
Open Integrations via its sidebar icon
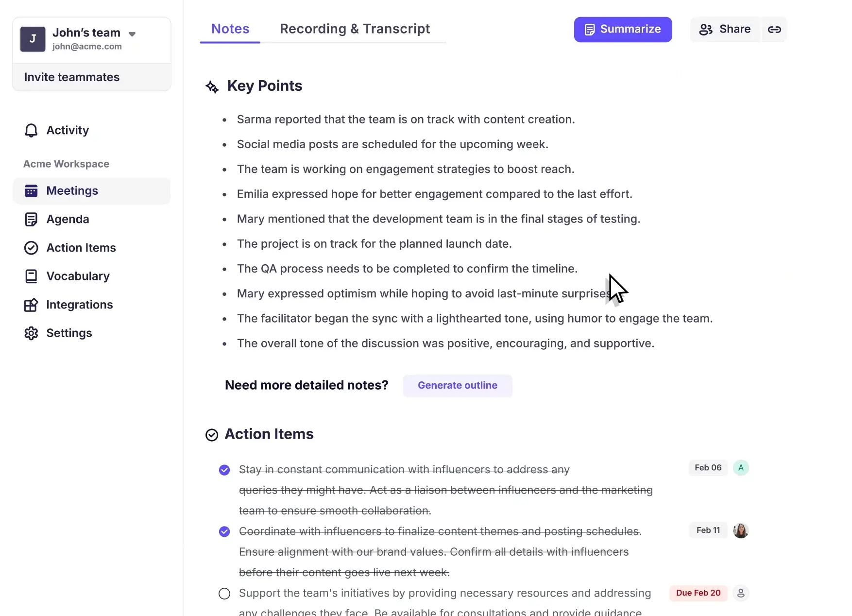click(31, 305)
